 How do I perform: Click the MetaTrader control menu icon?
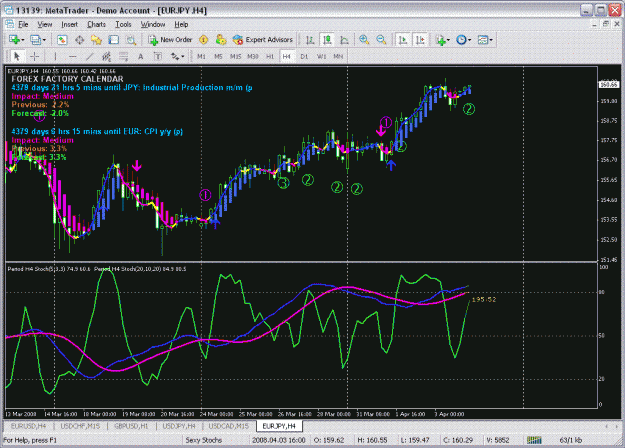(9, 10)
